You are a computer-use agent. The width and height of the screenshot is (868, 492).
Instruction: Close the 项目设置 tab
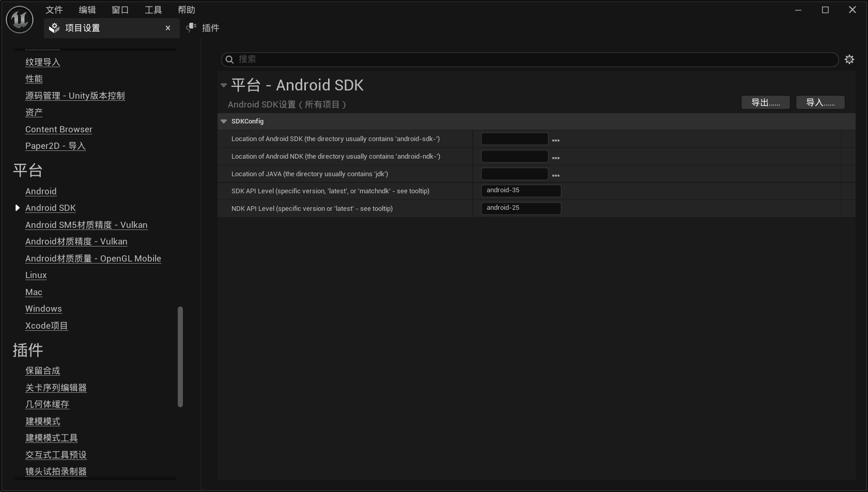[168, 28]
